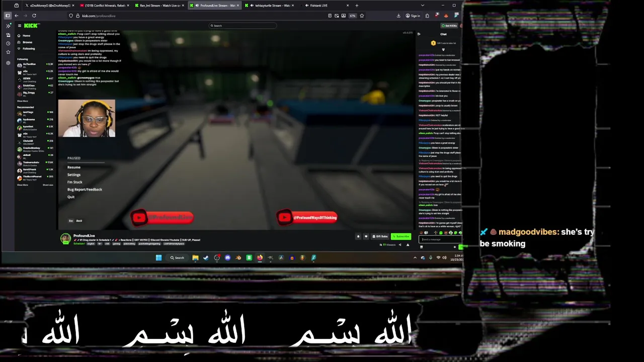Open the 67% zoom level indicator
The height and width of the screenshot is (362, 644).
point(353,16)
